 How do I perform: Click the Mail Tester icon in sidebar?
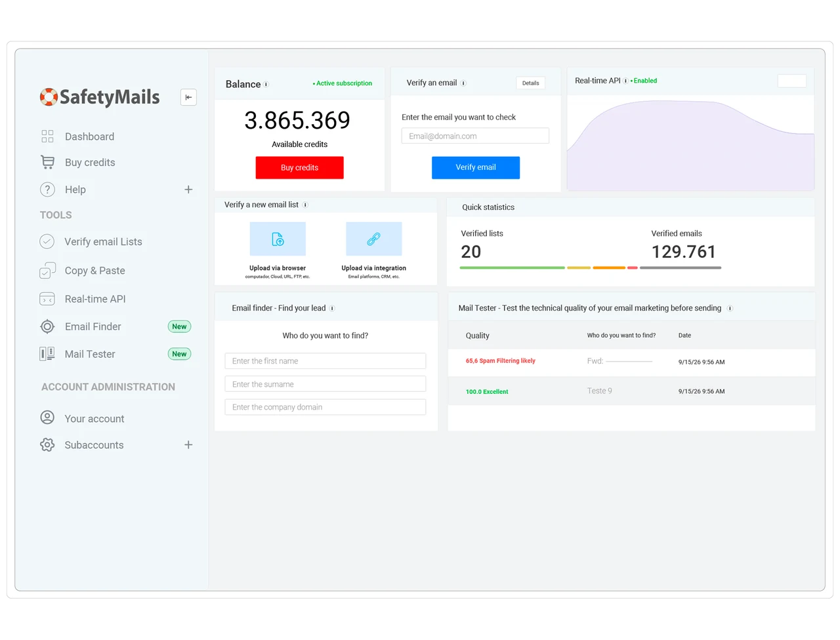click(47, 354)
